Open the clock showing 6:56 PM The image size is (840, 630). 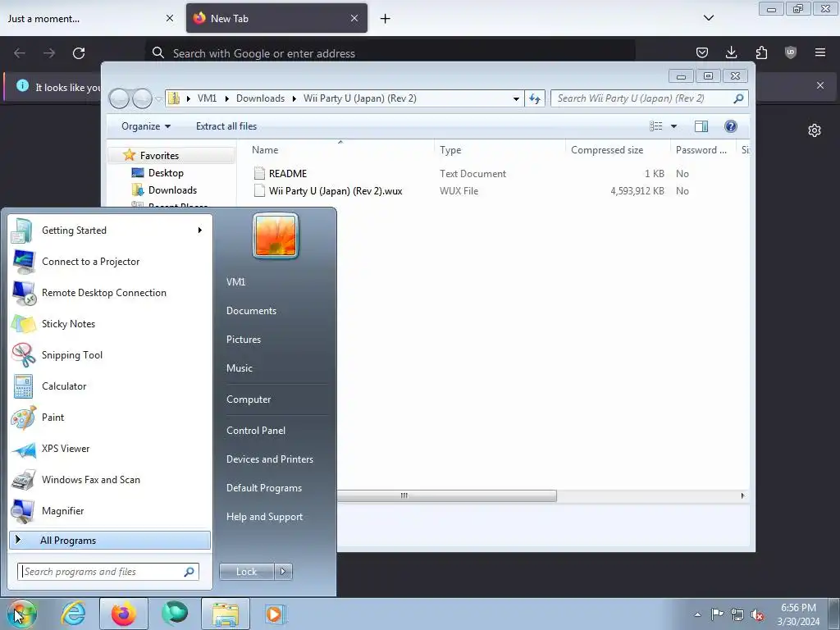point(798,614)
